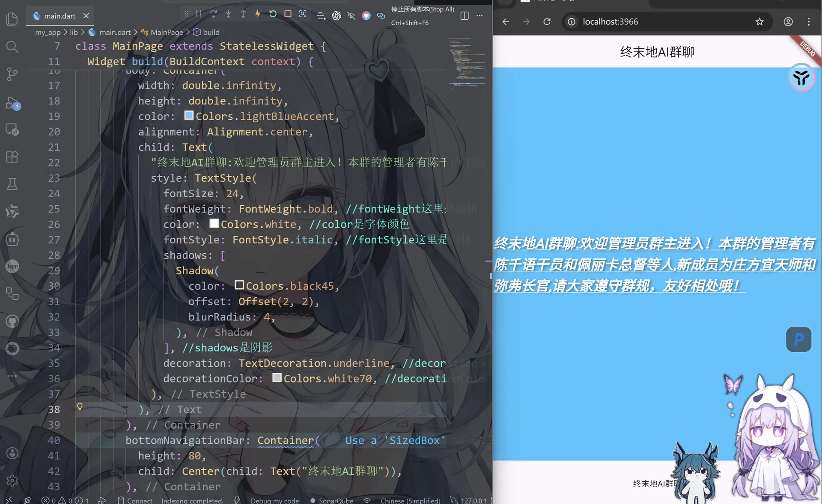Click the 终末地AI群聊 app bar title
Screen dimensions: 822x504
click(657, 52)
